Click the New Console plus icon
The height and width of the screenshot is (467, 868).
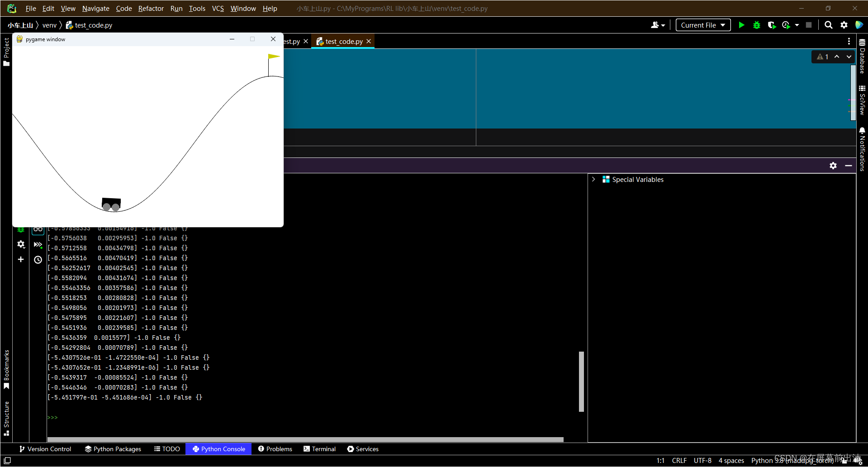coord(21,259)
